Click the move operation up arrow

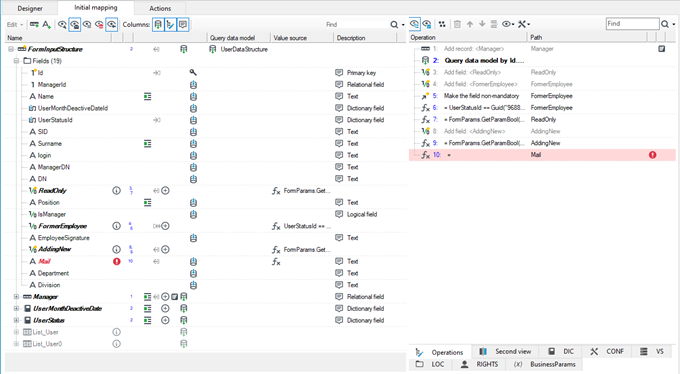click(x=470, y=24)
